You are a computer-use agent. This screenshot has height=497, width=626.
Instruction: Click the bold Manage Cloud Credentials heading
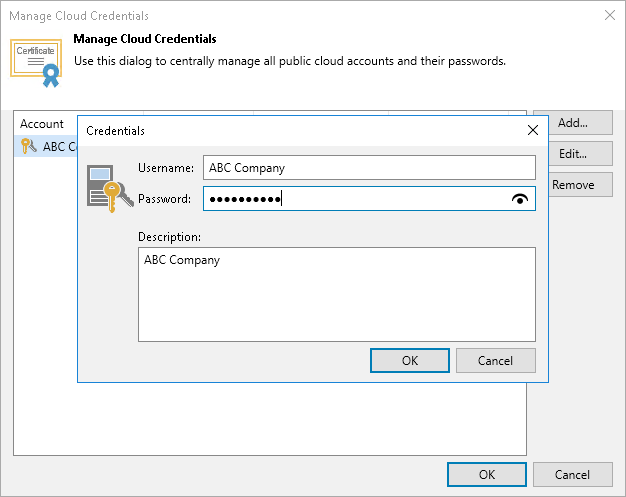pyautogui.click(x=145, y=39)
